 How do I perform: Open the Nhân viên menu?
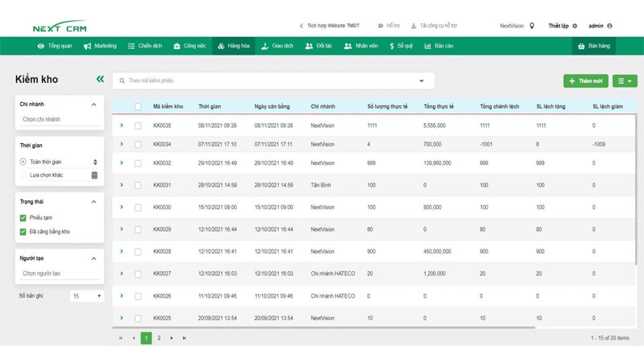[x=361, y=46]
